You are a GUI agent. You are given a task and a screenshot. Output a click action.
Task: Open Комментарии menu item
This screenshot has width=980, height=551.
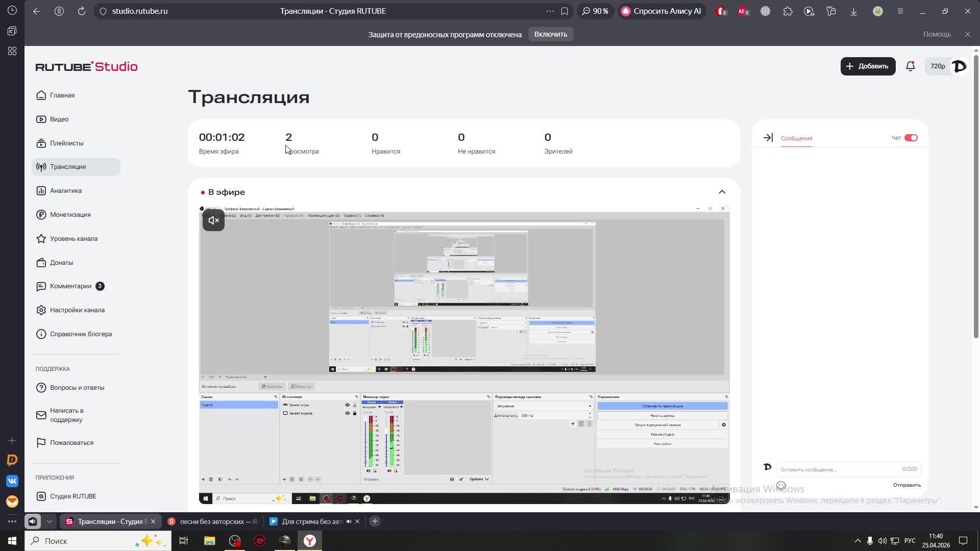pos(70,286)
